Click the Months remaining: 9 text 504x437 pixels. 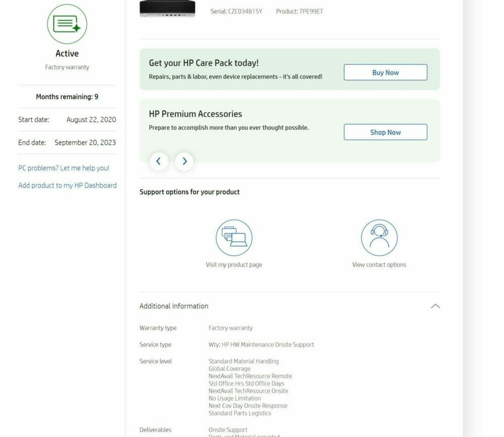(67, 96)
